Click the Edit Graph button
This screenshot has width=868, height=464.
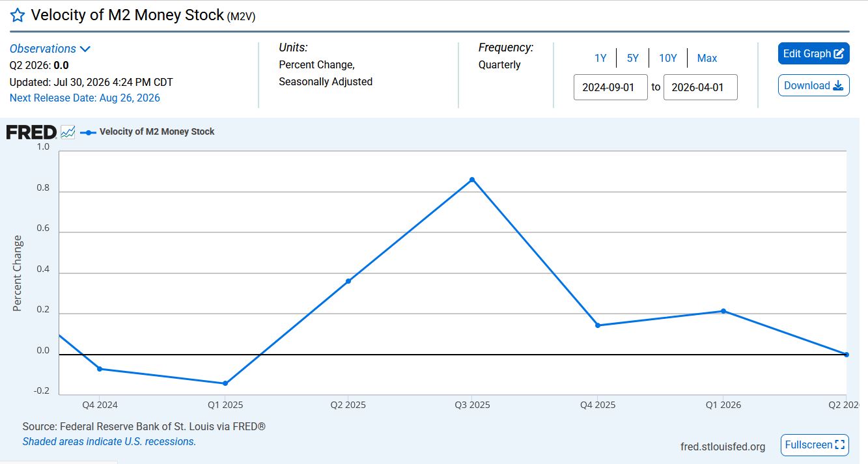click(x=814, y=53)
